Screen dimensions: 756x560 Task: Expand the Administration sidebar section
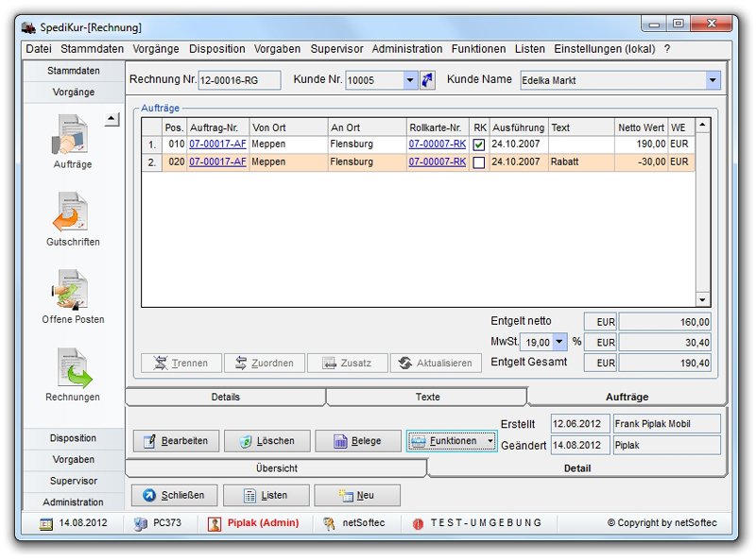click(74, 501)
